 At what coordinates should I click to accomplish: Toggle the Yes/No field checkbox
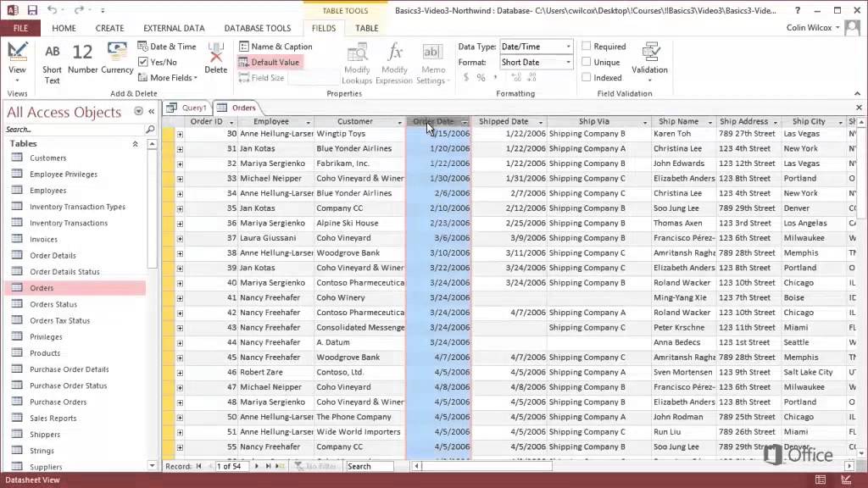point(142,62)
